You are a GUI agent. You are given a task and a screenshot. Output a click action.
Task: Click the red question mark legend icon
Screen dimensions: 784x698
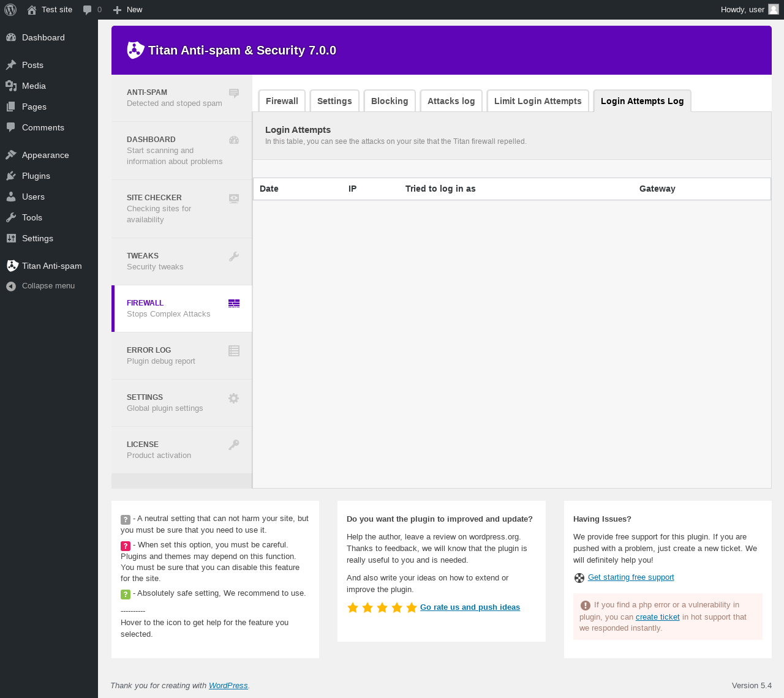126,546
